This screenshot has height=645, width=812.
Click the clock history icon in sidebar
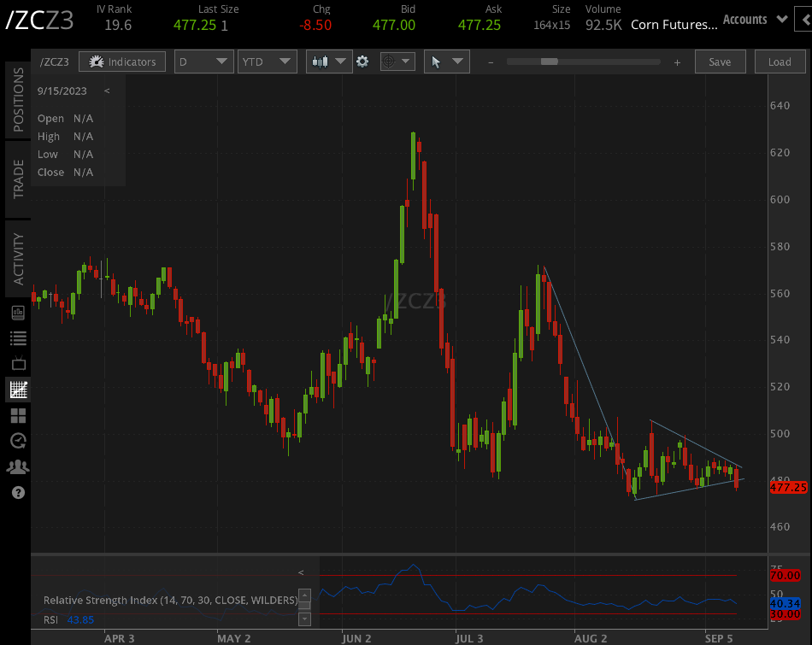tap(17, 440)
